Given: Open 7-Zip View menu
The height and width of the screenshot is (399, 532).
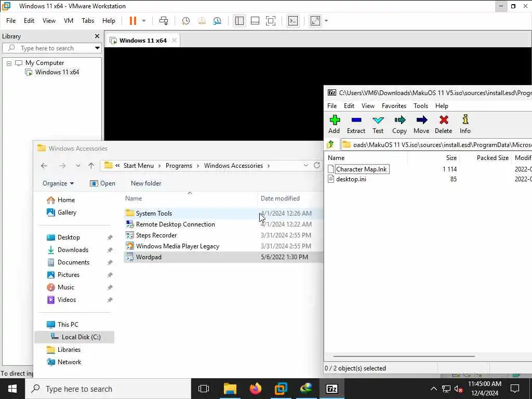Looking at the screenshot, I should pos(368,106).
